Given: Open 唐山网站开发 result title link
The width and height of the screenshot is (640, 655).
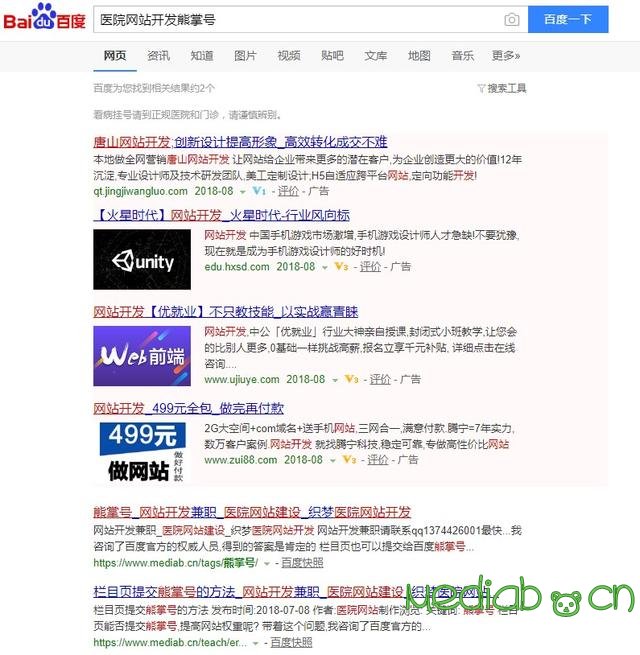Looking at the screenshot, I should pos(240,142).
